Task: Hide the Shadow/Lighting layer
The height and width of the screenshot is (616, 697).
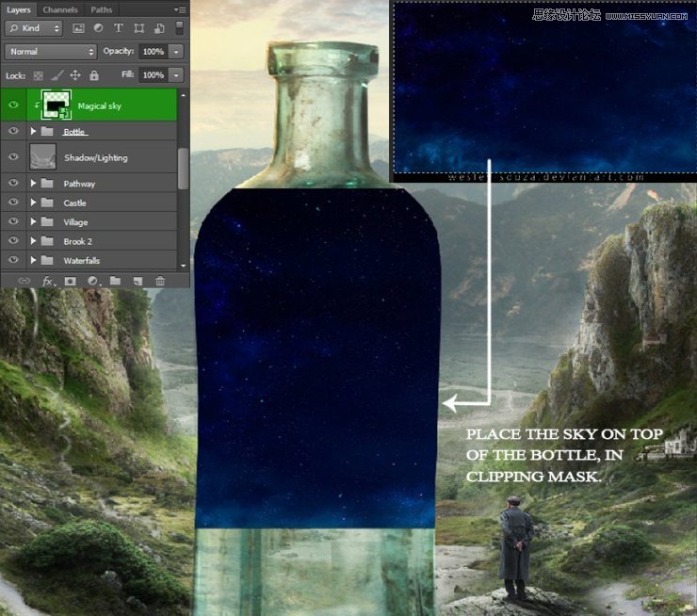Action: click(x=13, y=156)
